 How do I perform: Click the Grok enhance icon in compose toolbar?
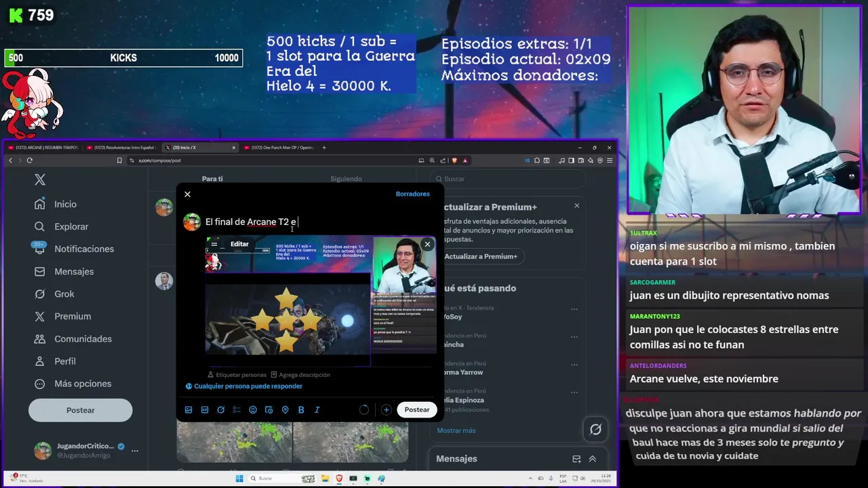point(220,409)
